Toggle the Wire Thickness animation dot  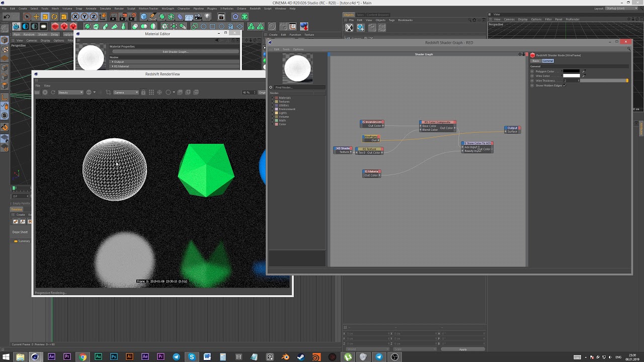pyautogui.click(x=532, y=80)
